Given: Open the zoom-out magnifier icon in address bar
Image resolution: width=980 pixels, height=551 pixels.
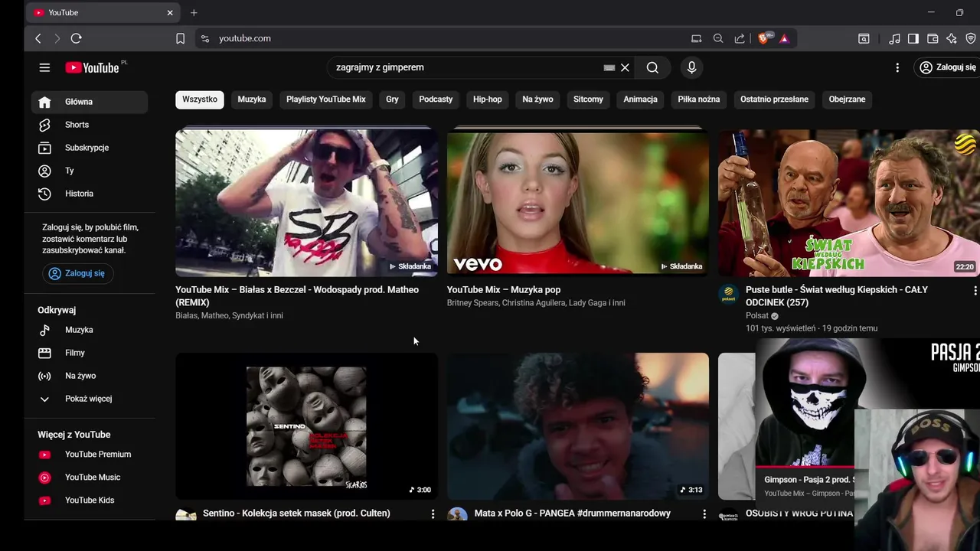Looking at the screenshot, I should click(718, 38).
